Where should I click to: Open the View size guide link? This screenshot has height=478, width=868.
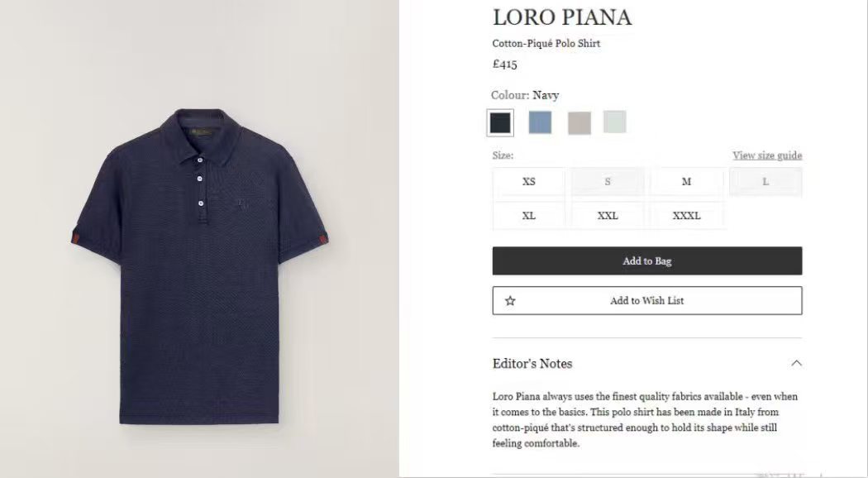[x=767, y=155]
